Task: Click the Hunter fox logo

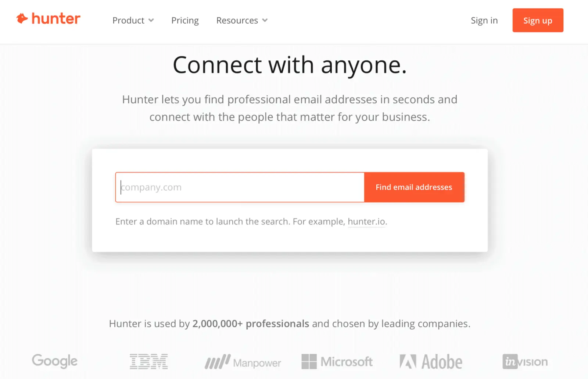Action: click(22, 18)
